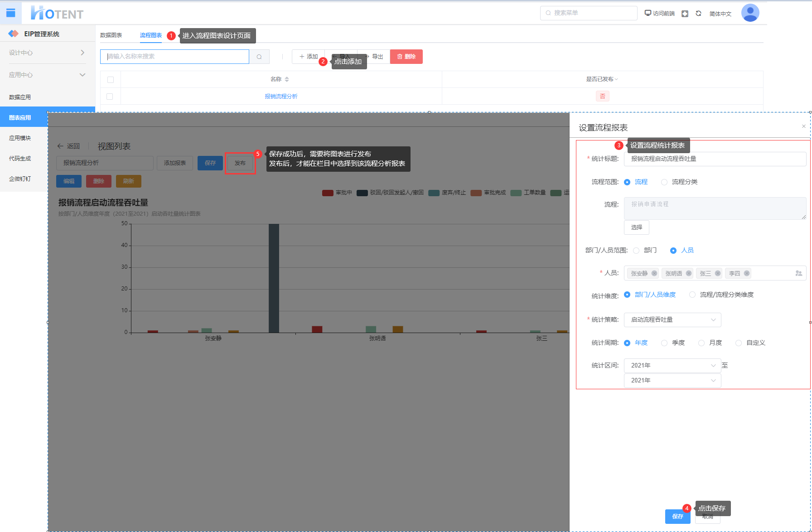Click the EIP管理系统 diamond icon

point(14,34)
